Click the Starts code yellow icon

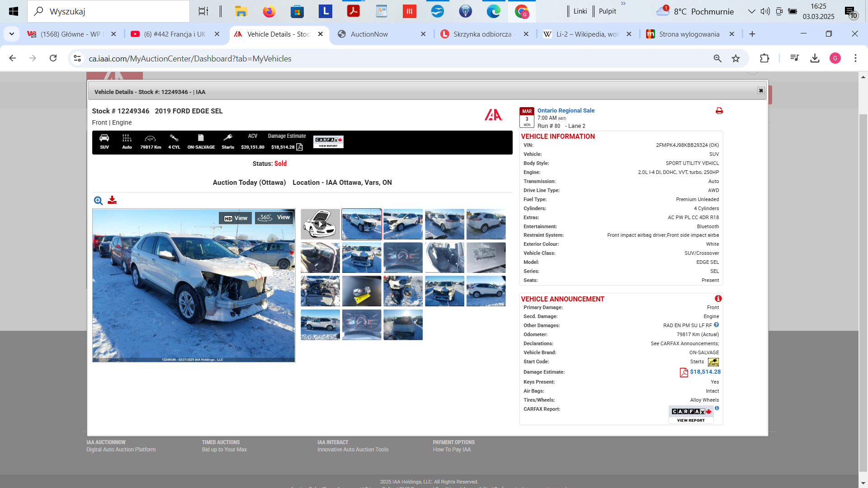[x=713, y=362]
